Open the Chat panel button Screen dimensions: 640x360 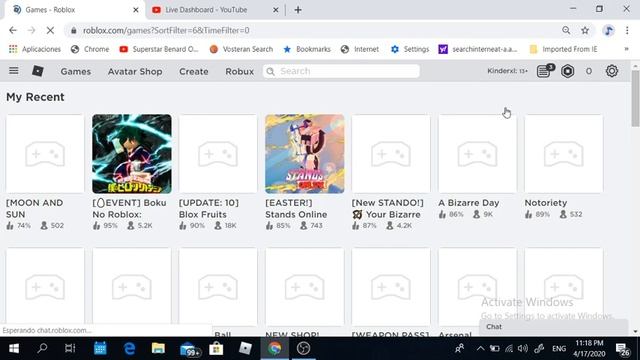pyautogui.click(x=553, y=327)
